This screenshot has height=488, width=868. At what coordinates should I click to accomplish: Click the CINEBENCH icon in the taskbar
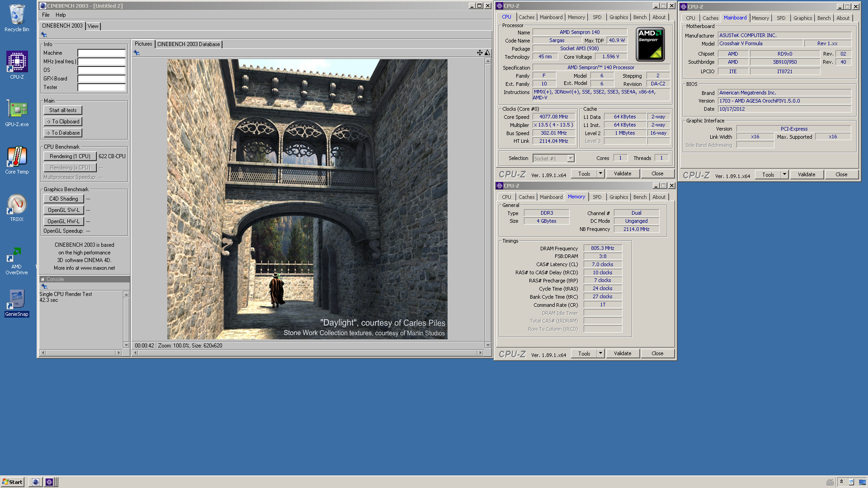(x=36, y=482)
